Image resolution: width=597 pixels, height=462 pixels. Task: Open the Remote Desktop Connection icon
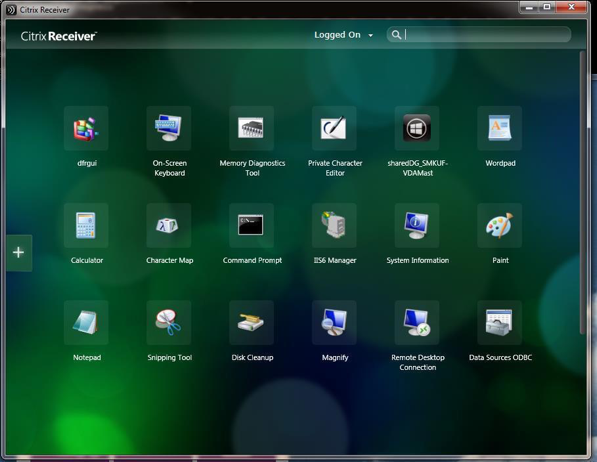(x=417, y=323)
